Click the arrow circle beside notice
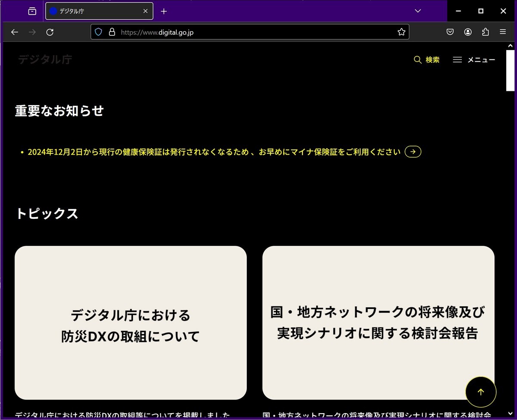The height and width of the screenshot is (420, 517). 413,152
